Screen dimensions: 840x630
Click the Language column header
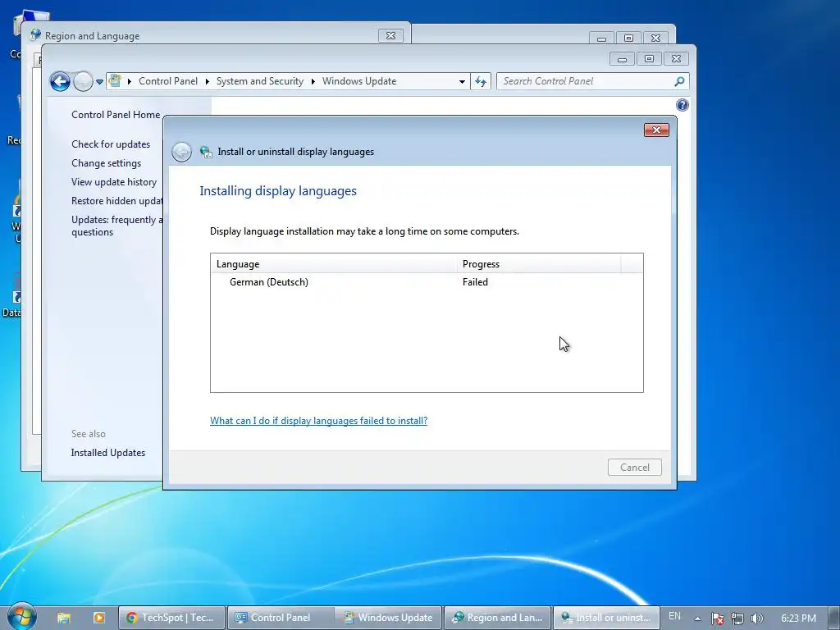335,264
